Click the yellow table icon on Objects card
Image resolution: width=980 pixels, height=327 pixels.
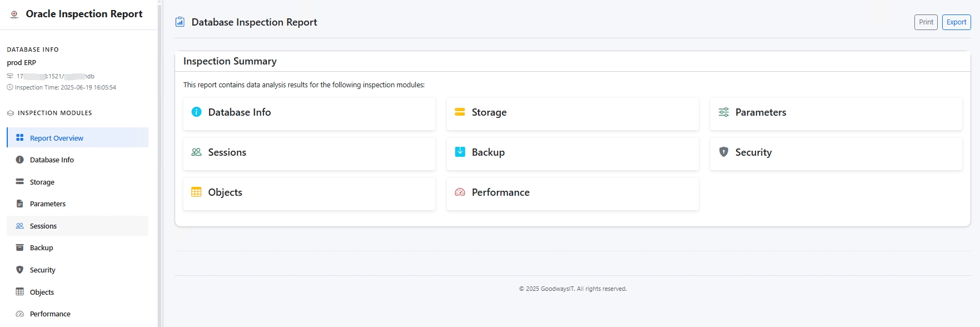[197, 192]
